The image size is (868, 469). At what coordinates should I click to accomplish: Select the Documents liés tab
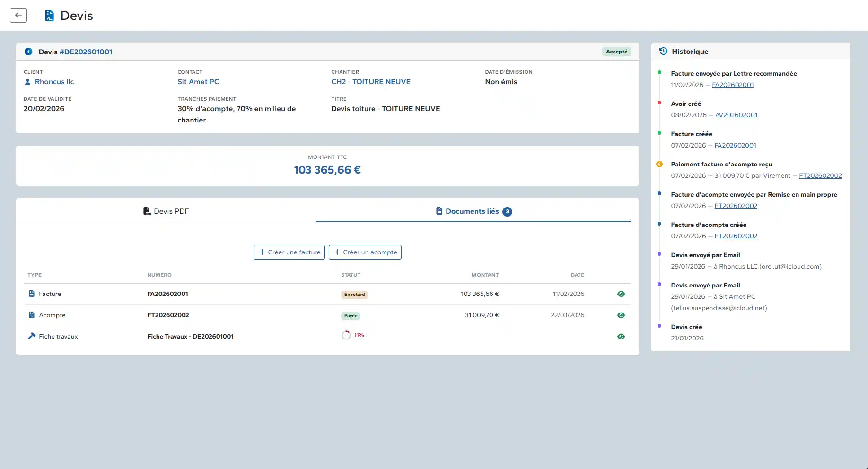pyautogui.click(x=473, y=211)
